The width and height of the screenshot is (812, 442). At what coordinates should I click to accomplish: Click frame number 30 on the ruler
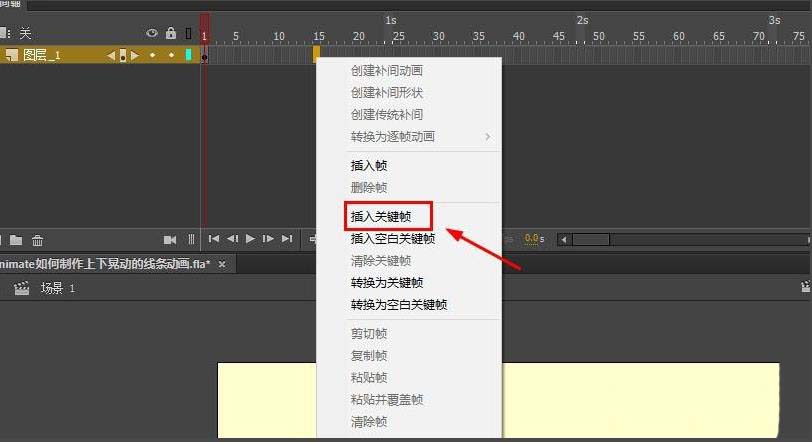[x=438, y=36]
